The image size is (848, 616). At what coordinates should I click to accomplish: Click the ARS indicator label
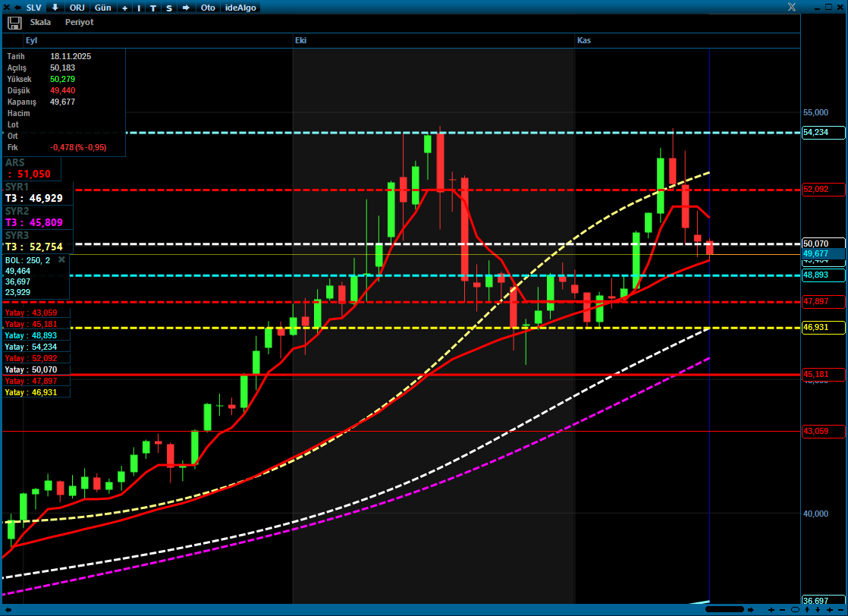point(15,162)
